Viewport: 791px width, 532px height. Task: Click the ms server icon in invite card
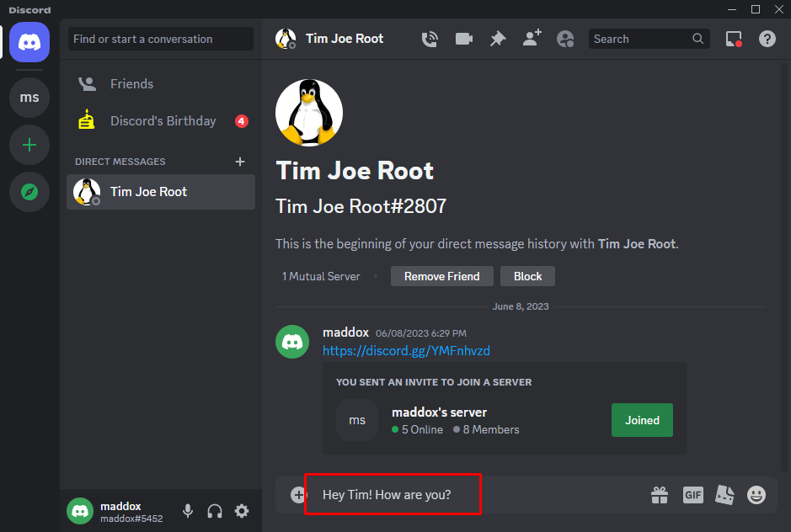(x=357, y=420)
